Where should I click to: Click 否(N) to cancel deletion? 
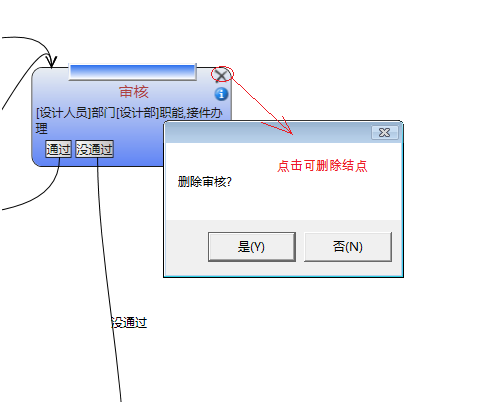(348, 247)
